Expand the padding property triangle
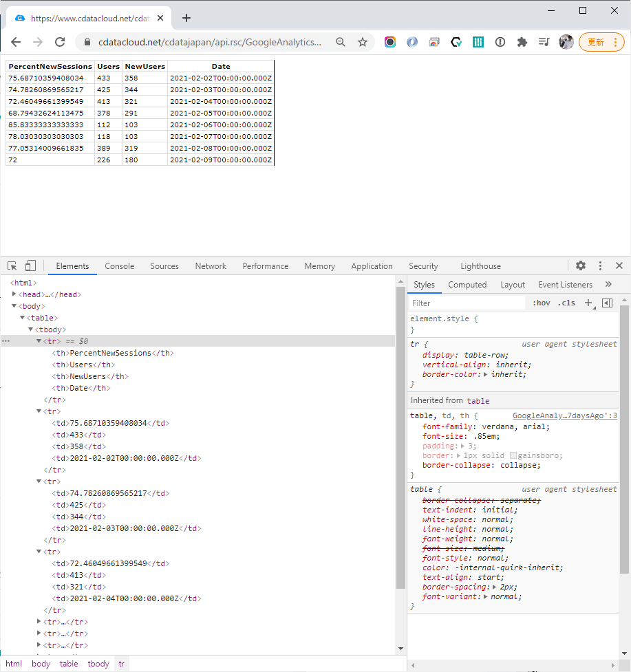This screenshot has height=672, width=631. coord(462,446)
